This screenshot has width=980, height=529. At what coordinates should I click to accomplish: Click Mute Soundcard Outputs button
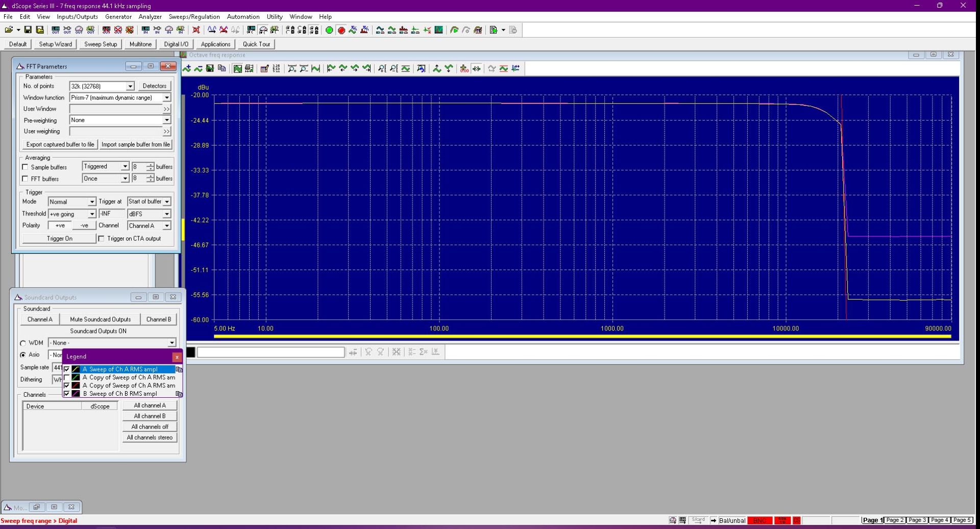[100, 319]
